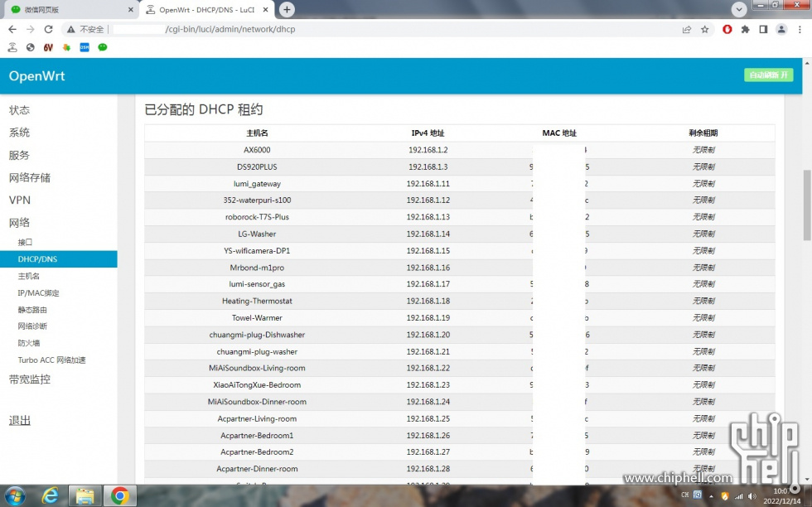Click the CH language indicator in tray
This screenshot has width=812, height=507.
(684, 495)
